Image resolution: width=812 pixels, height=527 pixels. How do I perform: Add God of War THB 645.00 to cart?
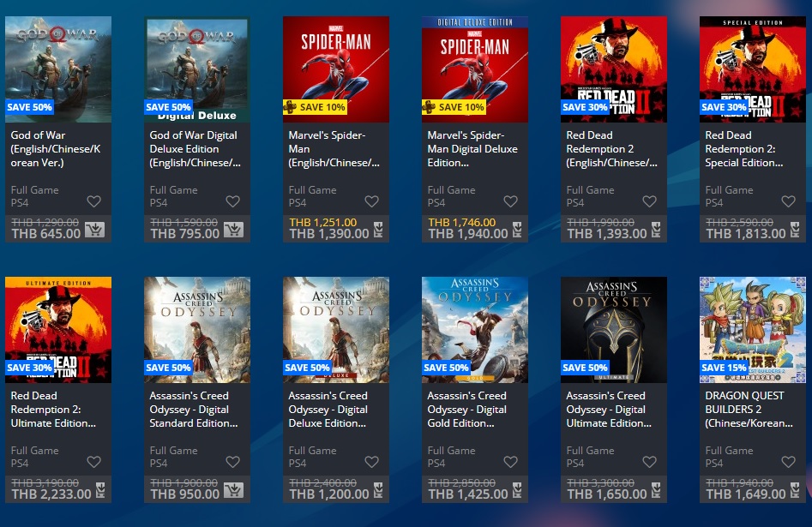pos(95,230)
